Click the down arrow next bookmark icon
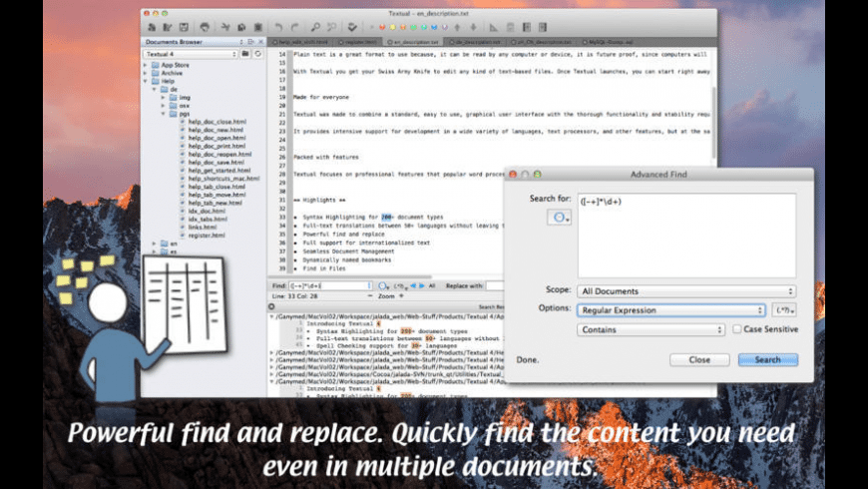 click(473, 27)
